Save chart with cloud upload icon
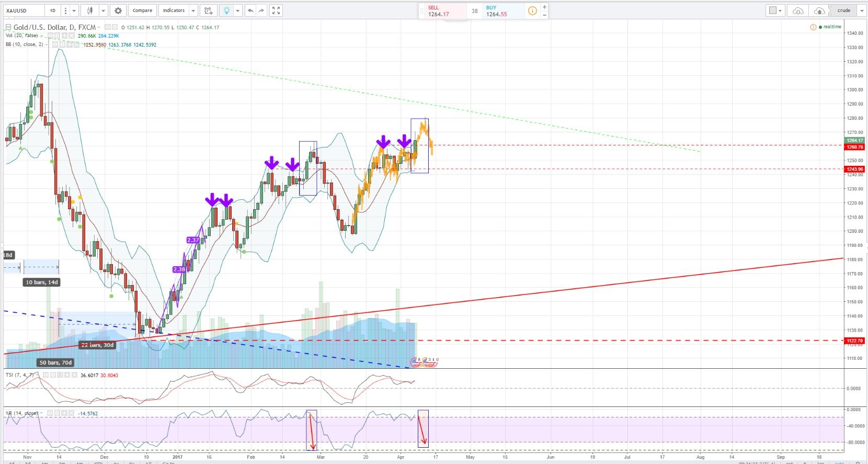The image size is (868, 464). point(819,10)
